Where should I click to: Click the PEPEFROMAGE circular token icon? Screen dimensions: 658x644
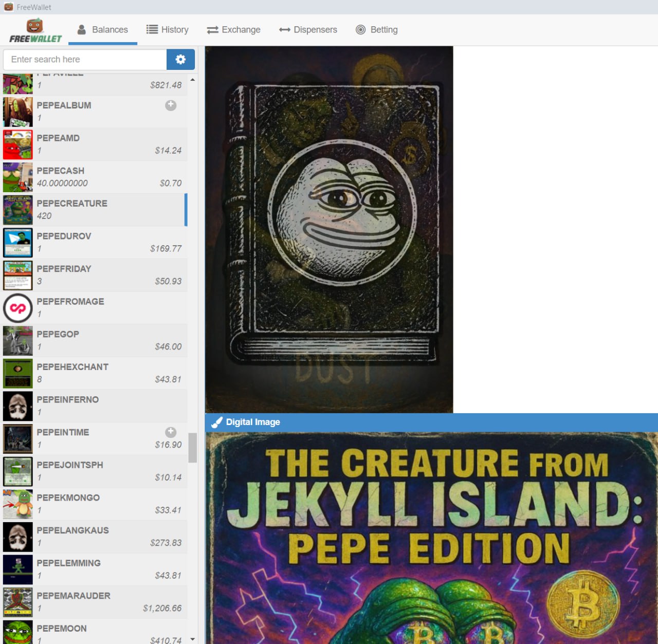point(18,308)
